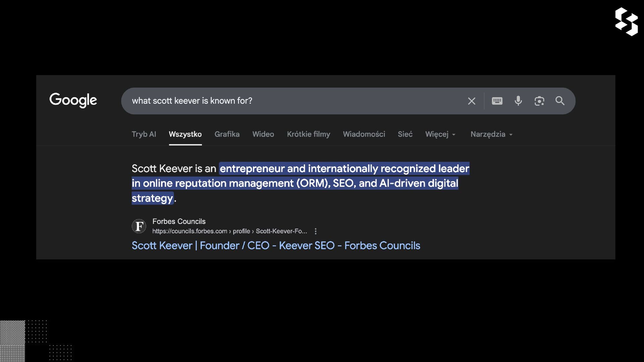Click the Forbes Councils favicon
This screenshot has height=362, width=644.
pyautogui.click(x=139, y=226)
